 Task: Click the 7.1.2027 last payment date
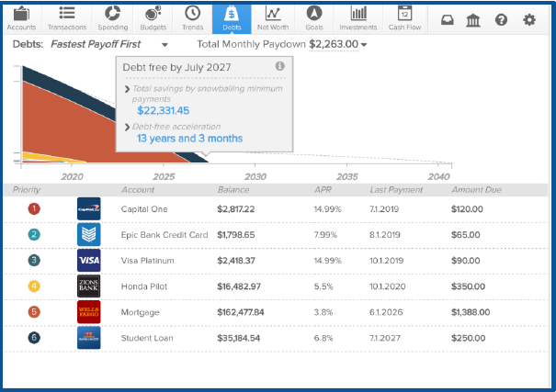click(x=385, y=338)
